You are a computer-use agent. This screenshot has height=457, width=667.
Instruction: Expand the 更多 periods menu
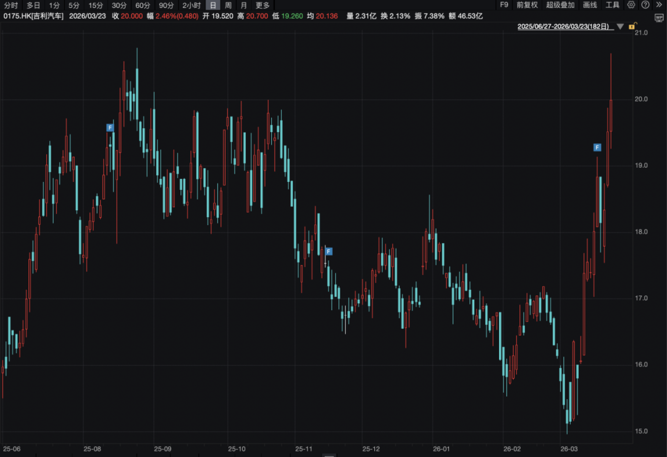coord(263,5)
